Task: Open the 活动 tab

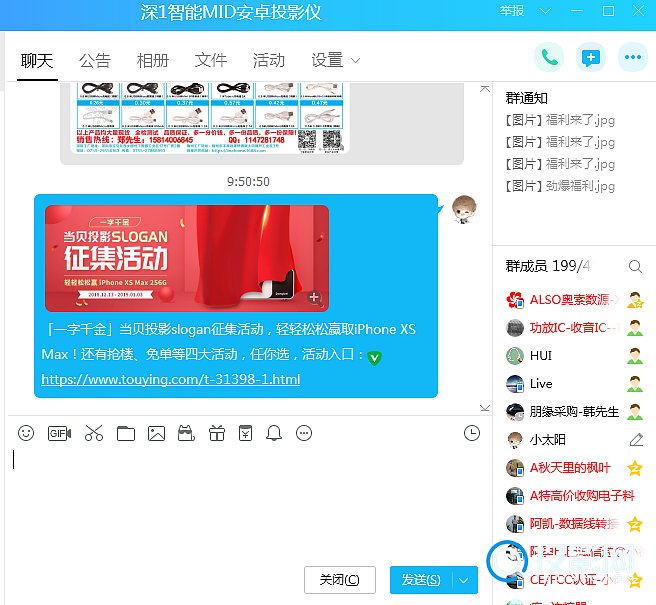Action: pyautogui.click(x=269, y=61)
